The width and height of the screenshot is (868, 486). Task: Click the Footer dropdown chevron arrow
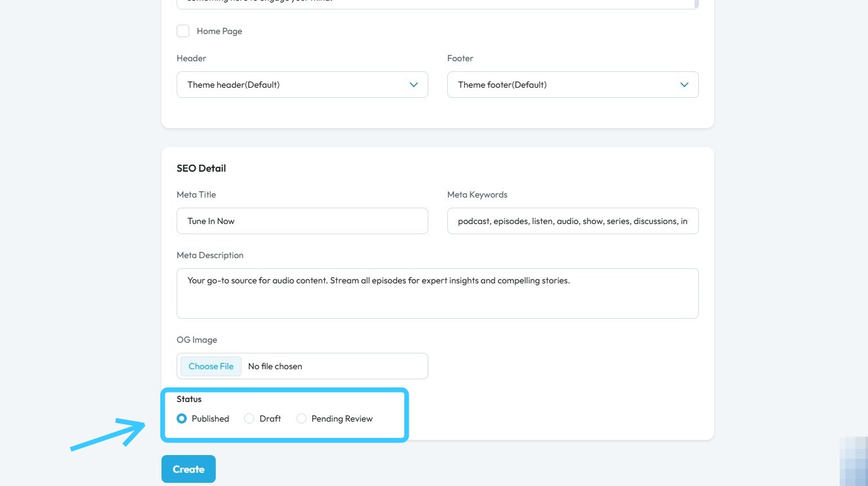click(x=684, y=85)
